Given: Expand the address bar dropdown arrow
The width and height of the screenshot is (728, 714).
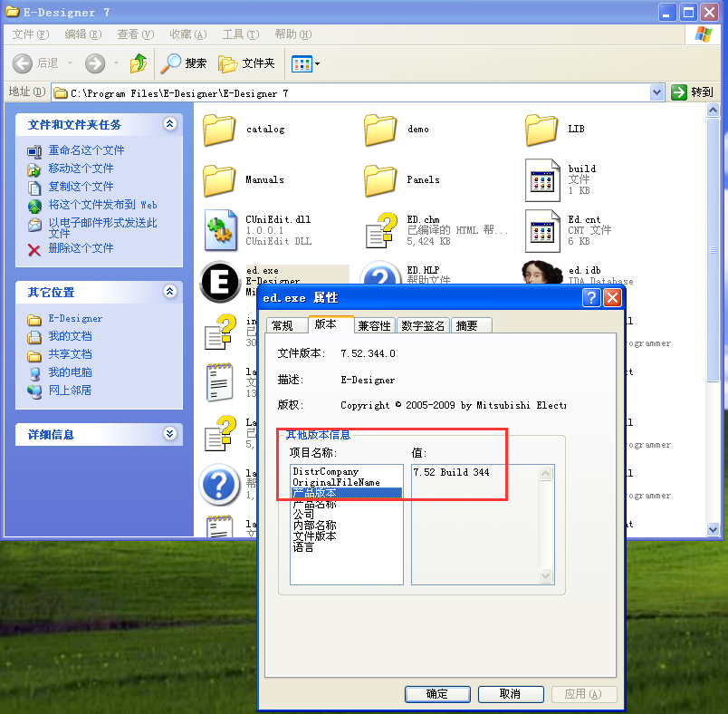Looking at the screenshot, I should pos(657,92).
